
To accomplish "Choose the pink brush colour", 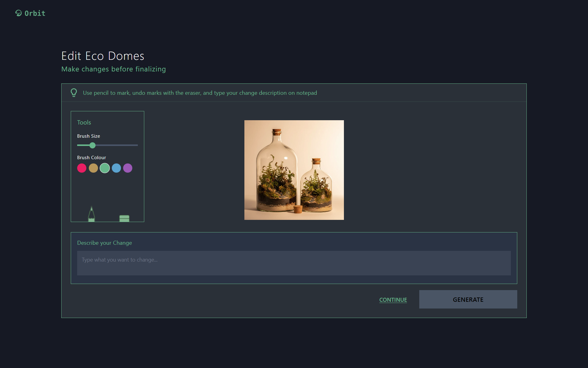I will (x=82, y=168).
